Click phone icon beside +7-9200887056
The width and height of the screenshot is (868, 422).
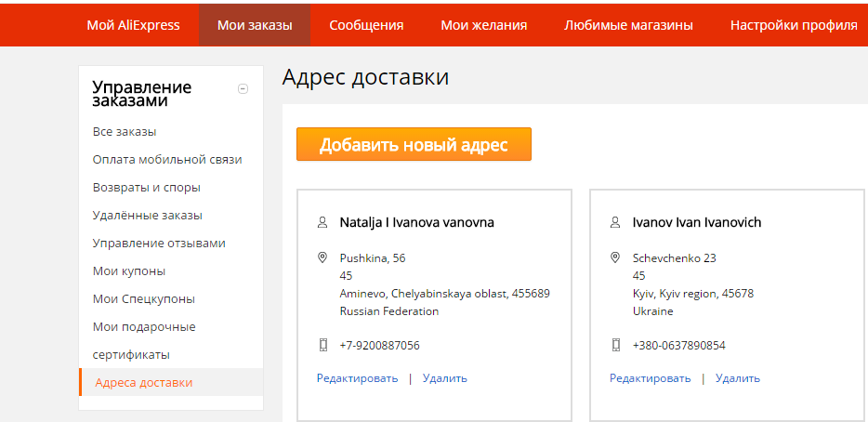coord(323,345)
